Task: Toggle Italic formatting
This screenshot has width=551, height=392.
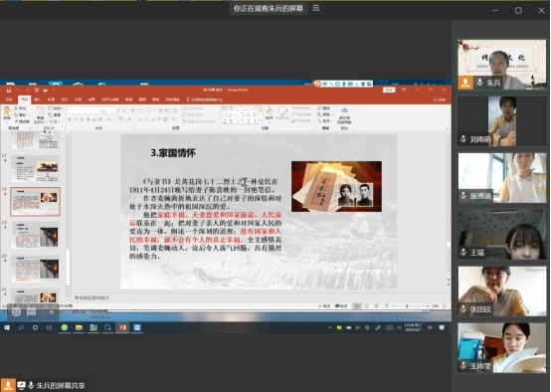Action: click(76, 119)
